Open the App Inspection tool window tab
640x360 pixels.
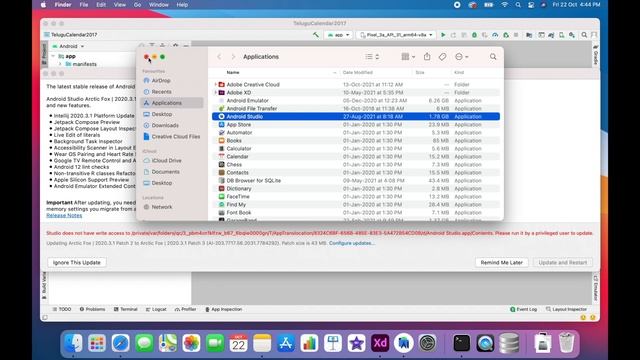(x=224, y=309)
